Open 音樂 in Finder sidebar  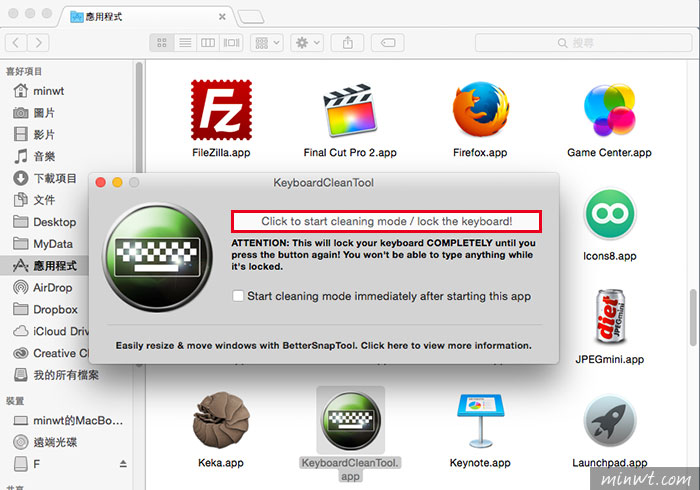(x=34, y=157)
